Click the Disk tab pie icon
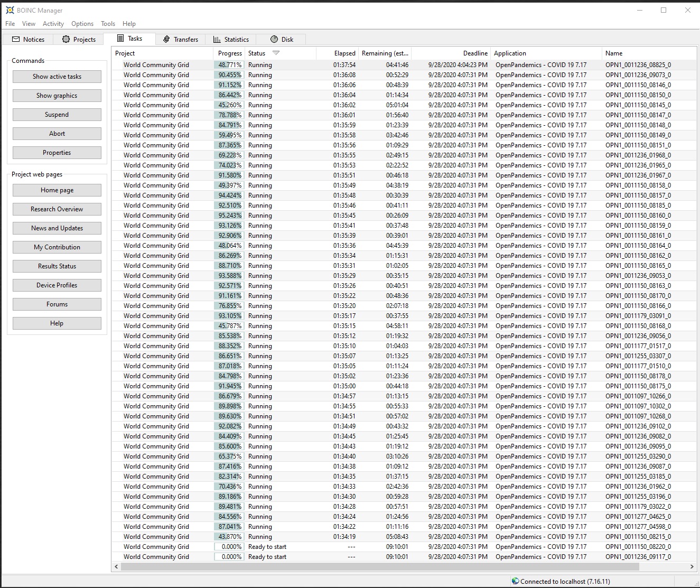The width and height of the screenshot is (700, 588). [274, 39]
